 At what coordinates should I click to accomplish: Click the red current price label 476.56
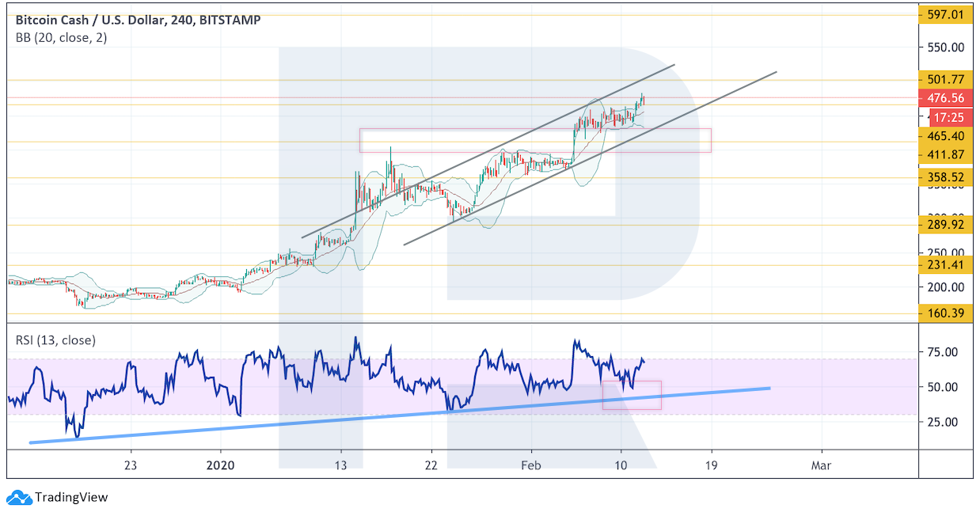click(945, 98)
